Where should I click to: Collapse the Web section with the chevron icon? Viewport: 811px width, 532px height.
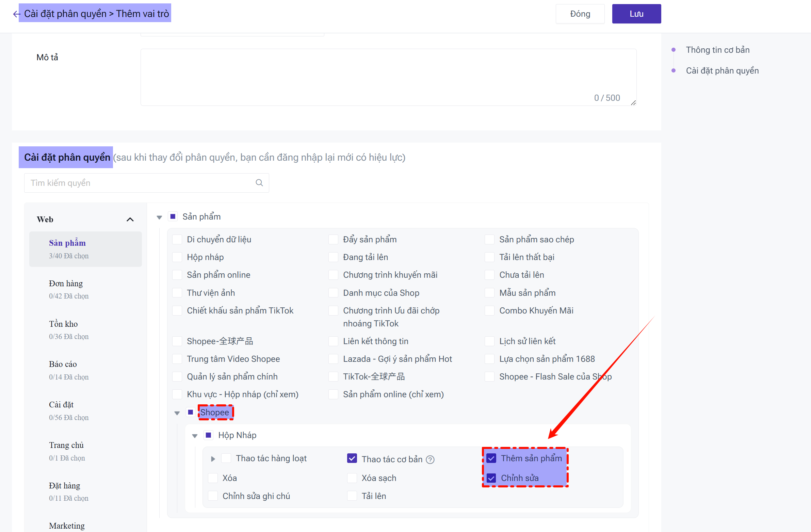[130, 220]
